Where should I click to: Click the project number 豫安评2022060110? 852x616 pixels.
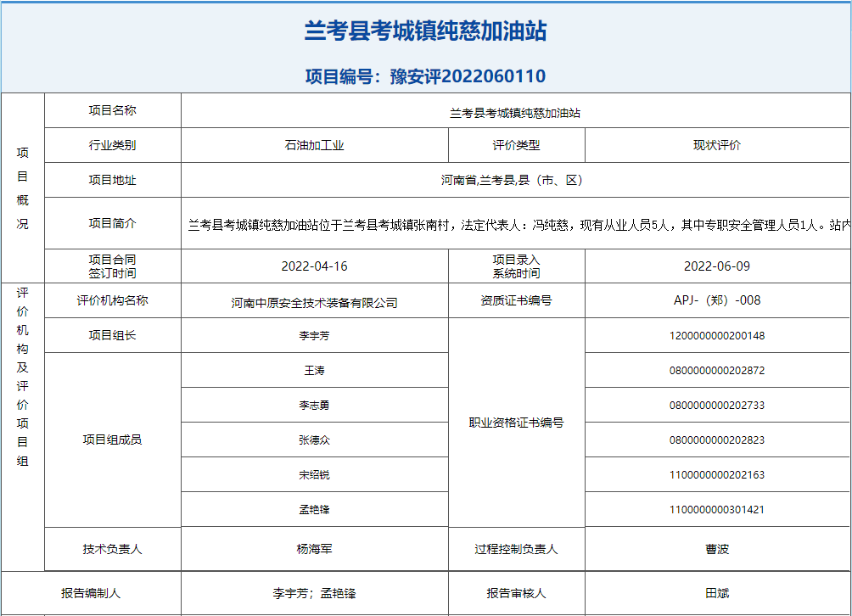pos(425,76)
